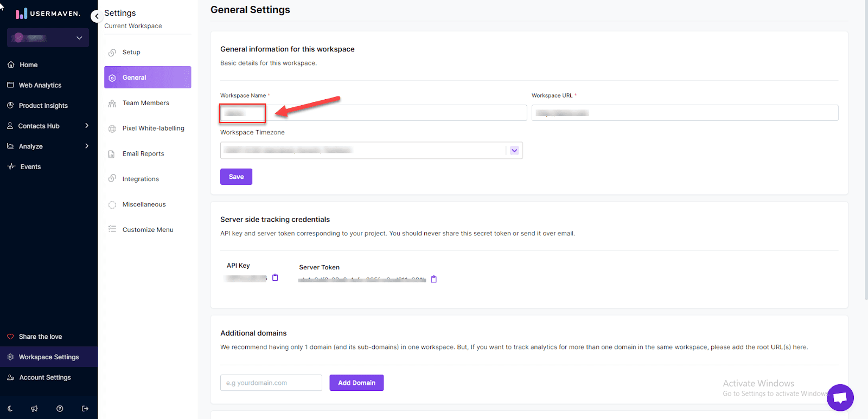Open help with the question mark icon
This screenshot has width=868, height=419.
click(x=60, y=409)
